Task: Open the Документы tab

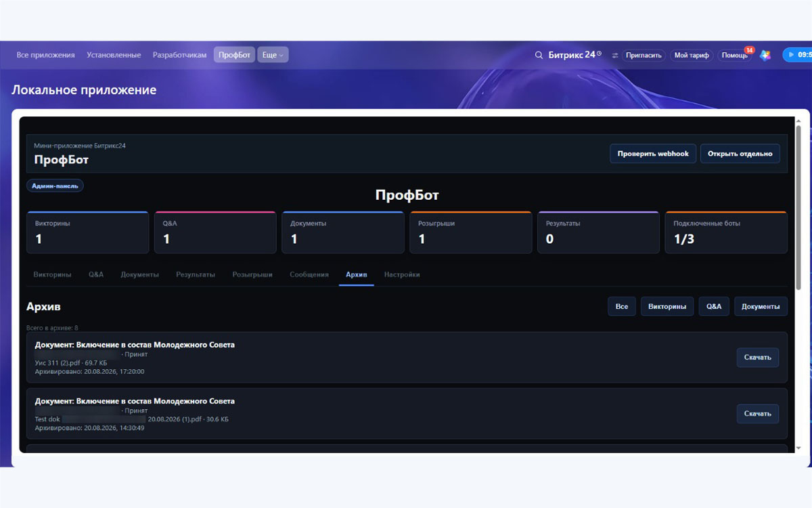Action: [x=140, y=274]
